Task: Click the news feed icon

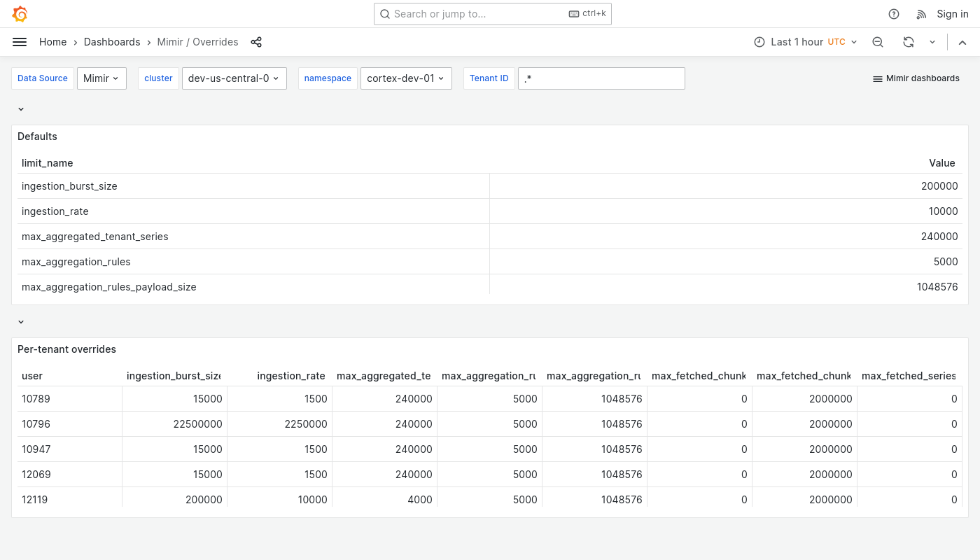Action: pos(921,14)
